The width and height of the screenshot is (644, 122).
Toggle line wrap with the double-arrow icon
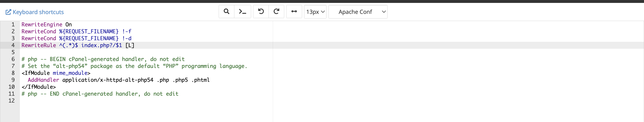click(x=294, y=12)
